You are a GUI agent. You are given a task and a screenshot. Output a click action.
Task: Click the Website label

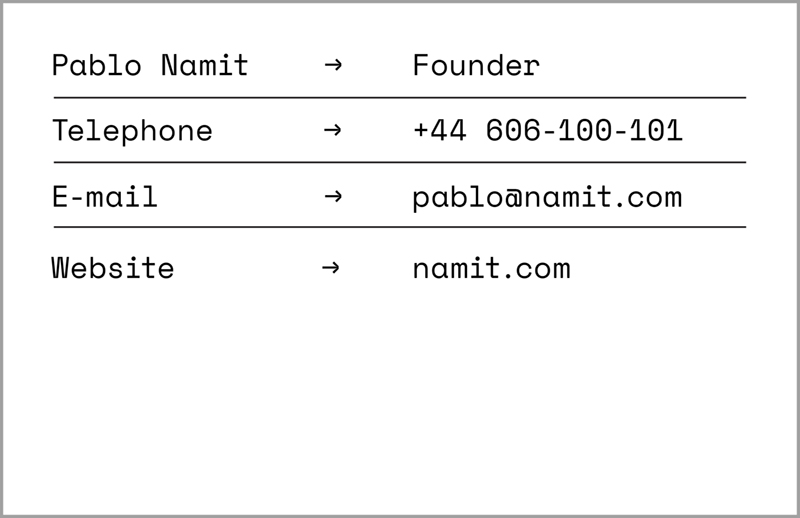[113, 268]
